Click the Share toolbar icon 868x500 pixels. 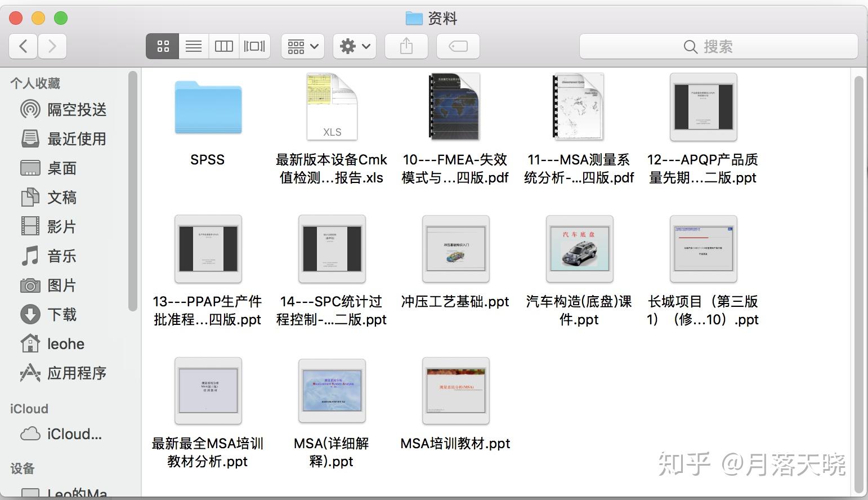(x=406, y=46)
